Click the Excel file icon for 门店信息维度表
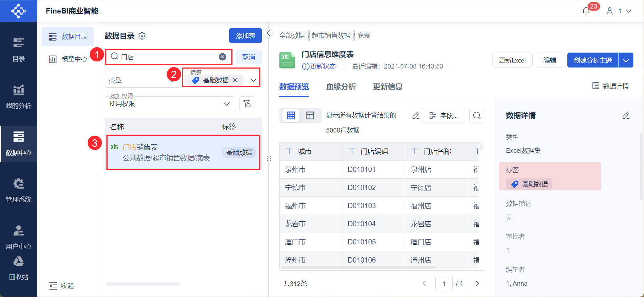 287,60
